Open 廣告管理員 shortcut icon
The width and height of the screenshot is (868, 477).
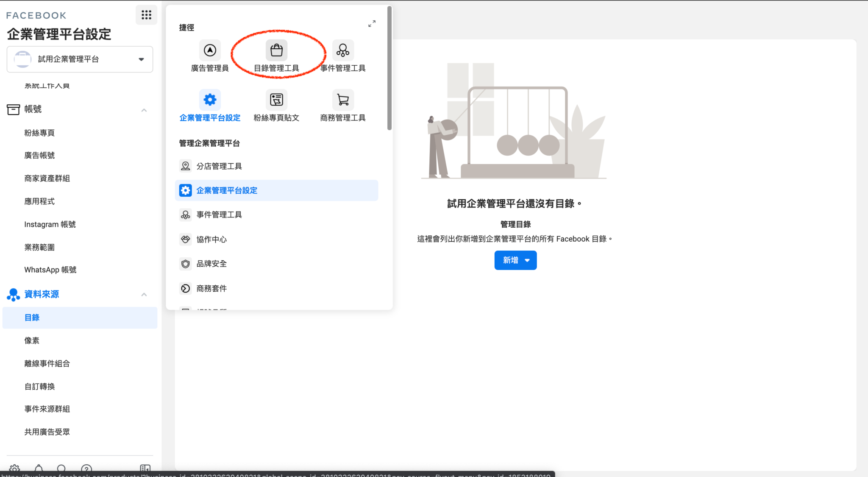(x=209, y=50)
